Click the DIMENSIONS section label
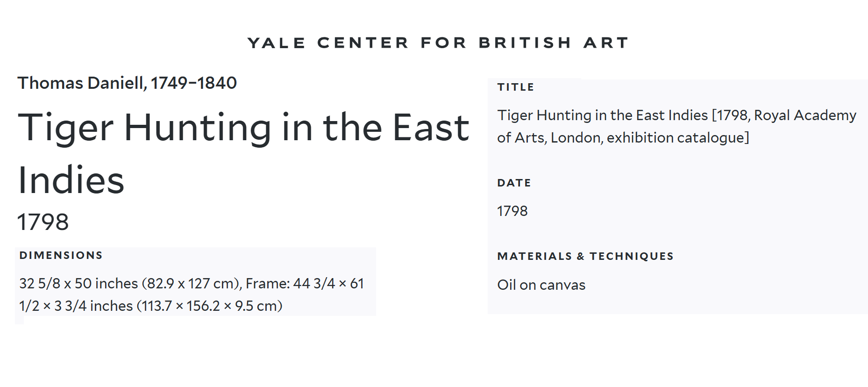The width and height of the screenshot is (868, 387). tap(61, 256)
